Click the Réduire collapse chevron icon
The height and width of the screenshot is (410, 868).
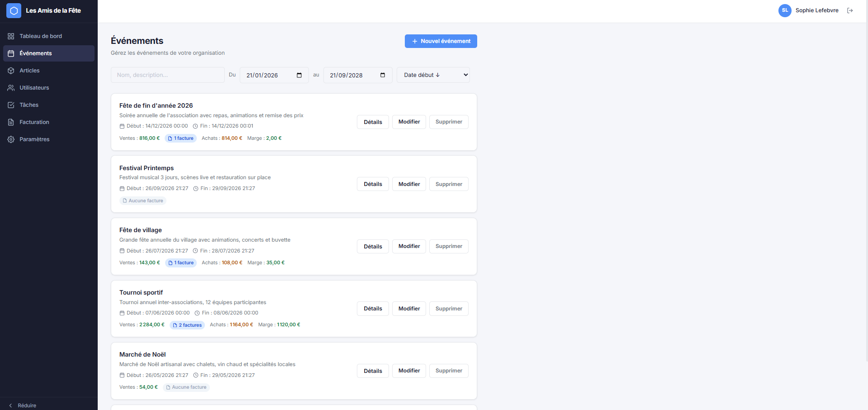(x=11, y=405)
